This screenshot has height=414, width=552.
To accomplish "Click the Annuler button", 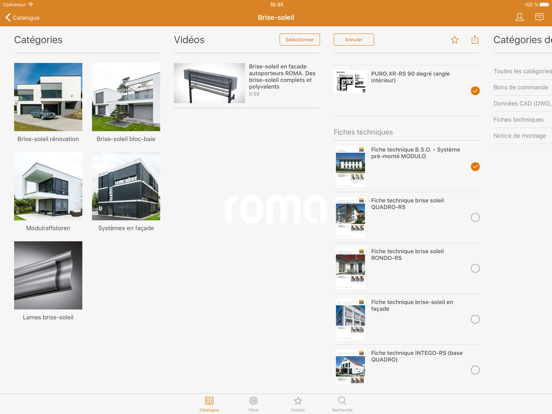I will (353, 40).
